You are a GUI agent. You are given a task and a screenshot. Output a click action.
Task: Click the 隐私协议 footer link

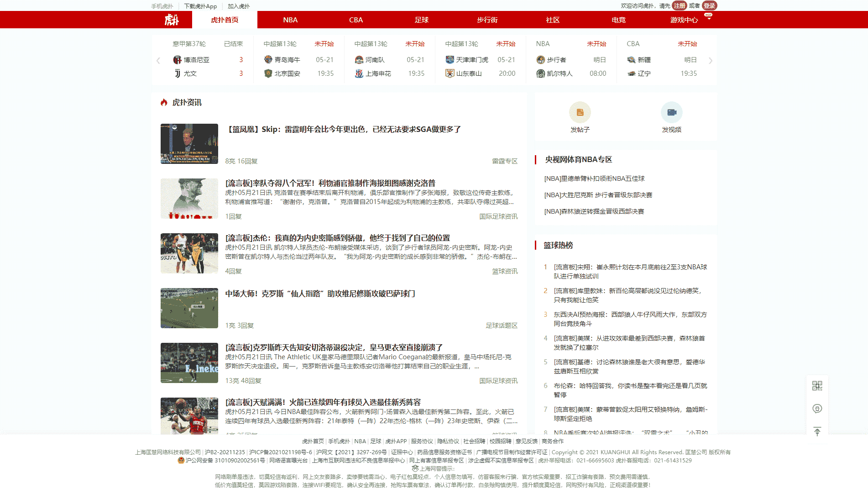[448, 441]
